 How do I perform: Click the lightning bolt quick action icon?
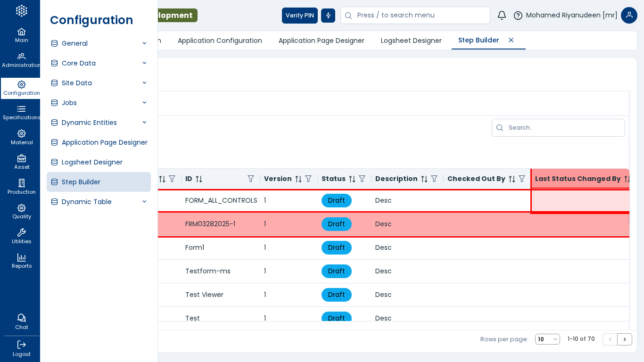pyautogui.click(x=328, y=15)
